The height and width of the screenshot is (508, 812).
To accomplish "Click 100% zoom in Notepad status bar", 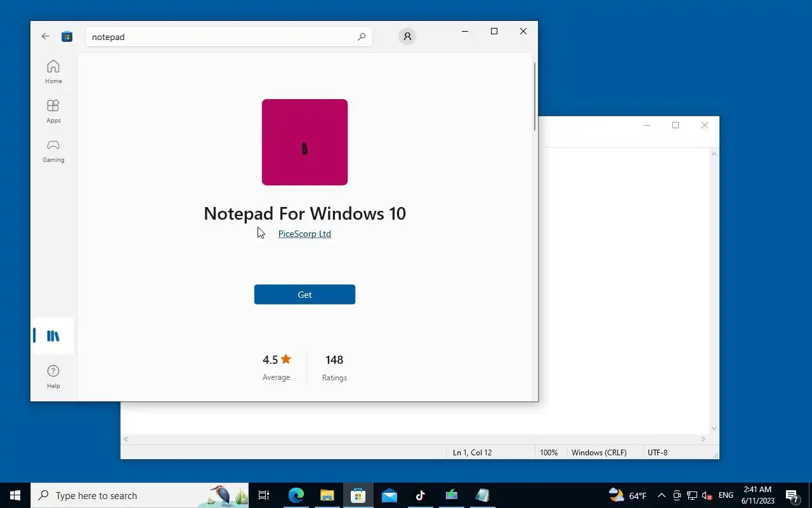I will pyautogui.click(x=549, y=453).
